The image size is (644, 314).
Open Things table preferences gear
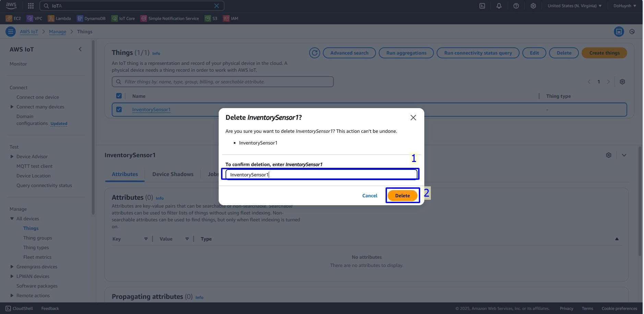pos(622,82)
